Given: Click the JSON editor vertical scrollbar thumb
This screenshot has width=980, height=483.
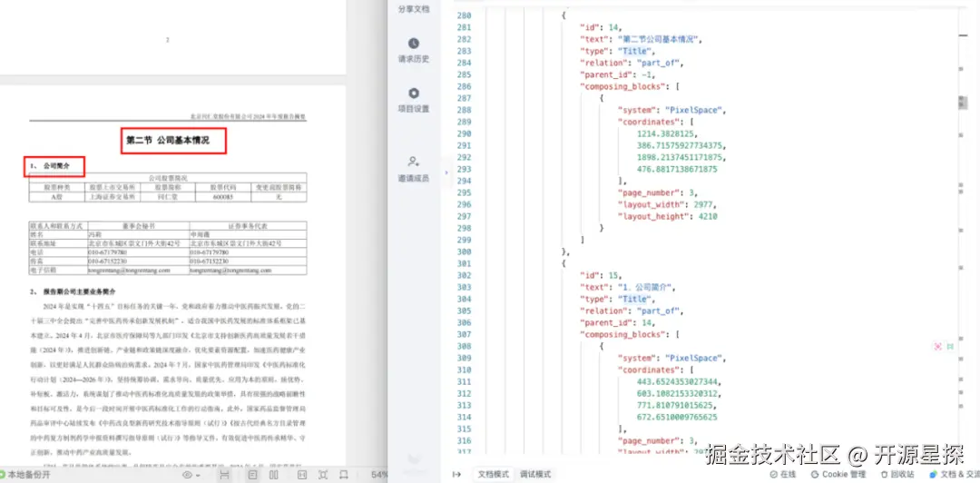Looking at the screenshot, I should pyautogui.click(x=963, y=103).
